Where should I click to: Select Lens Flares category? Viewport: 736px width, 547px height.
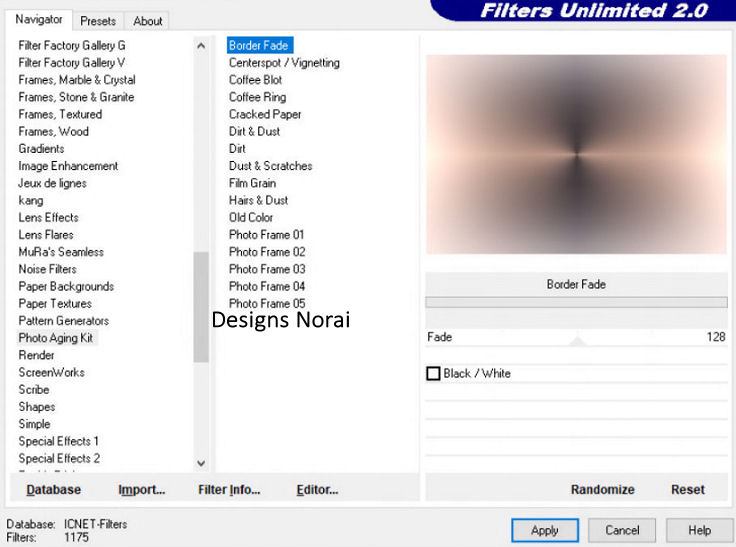[46, 235]
